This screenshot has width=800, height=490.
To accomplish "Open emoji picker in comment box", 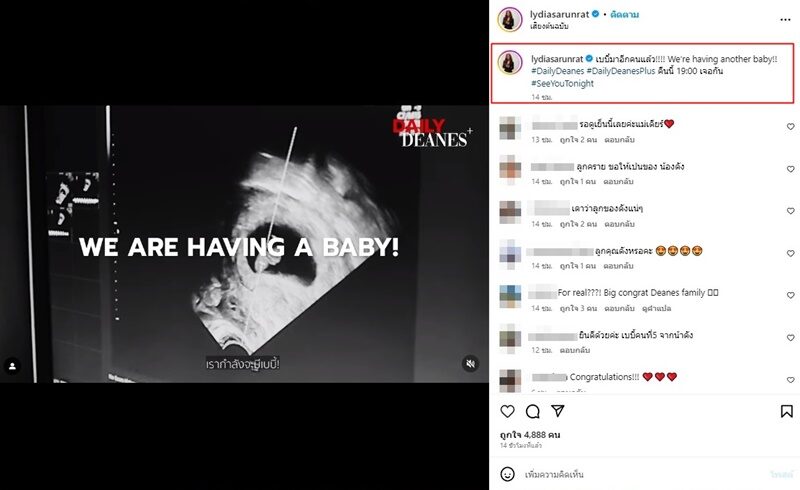I will point(507,474).
